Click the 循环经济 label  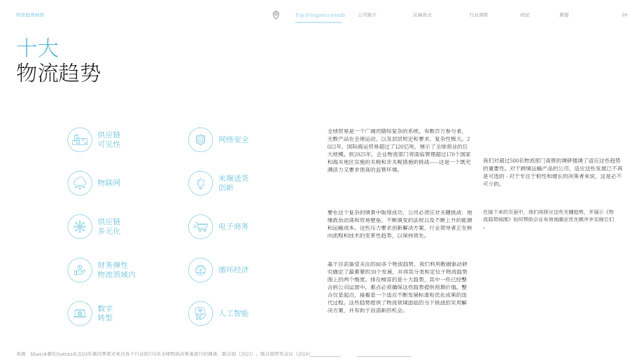233,270
